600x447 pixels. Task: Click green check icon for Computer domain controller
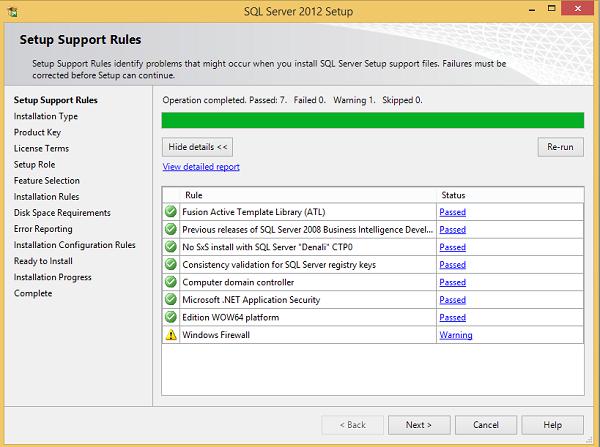pyautogui.click(x=171, y=282)
